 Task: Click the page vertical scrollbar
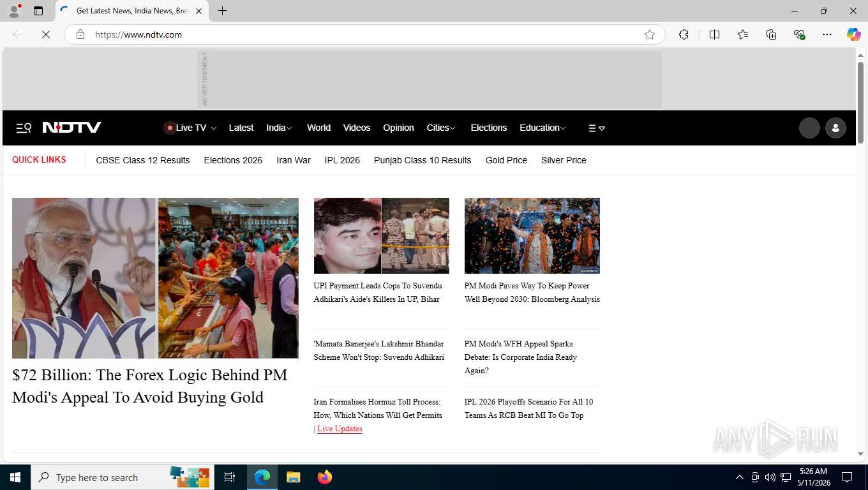pos(860,102)
